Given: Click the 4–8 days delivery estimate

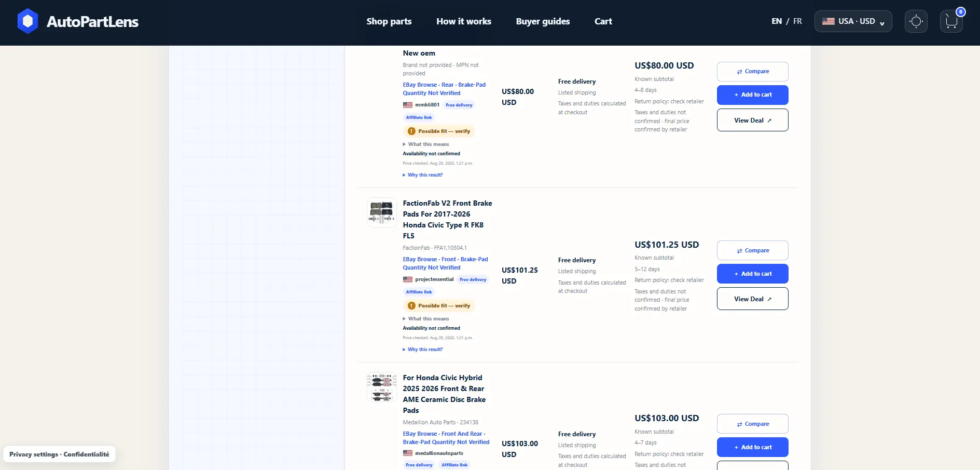Looking at the screenshot, I should click(645, 90).
